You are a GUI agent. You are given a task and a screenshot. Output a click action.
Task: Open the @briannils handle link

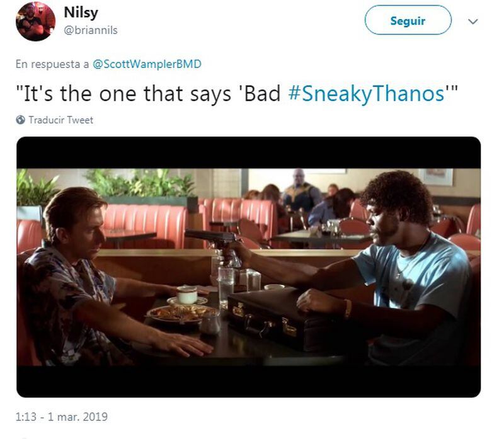(91, 30)
